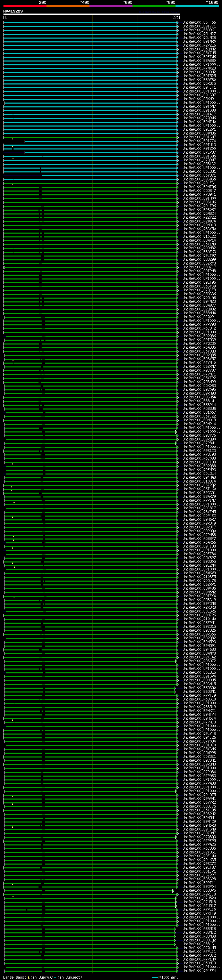Select the UniRef100_A9SWG5 label
Screen dimensions: 222x980
pos(199,179)
